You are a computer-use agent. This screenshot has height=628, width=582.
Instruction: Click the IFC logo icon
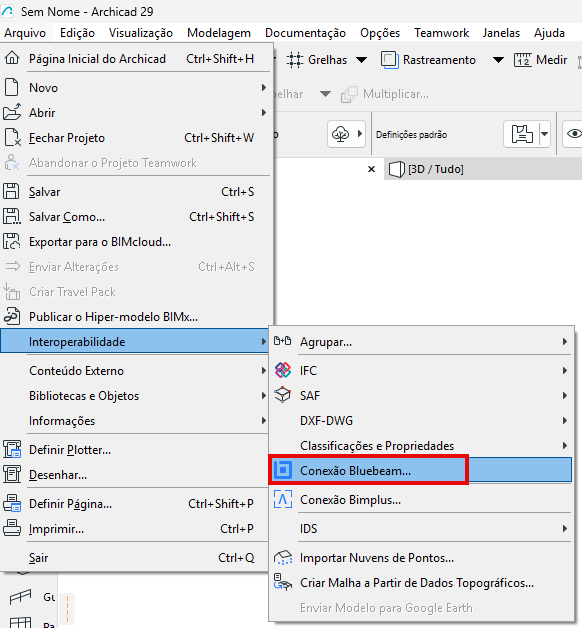[x=283, y=370]
